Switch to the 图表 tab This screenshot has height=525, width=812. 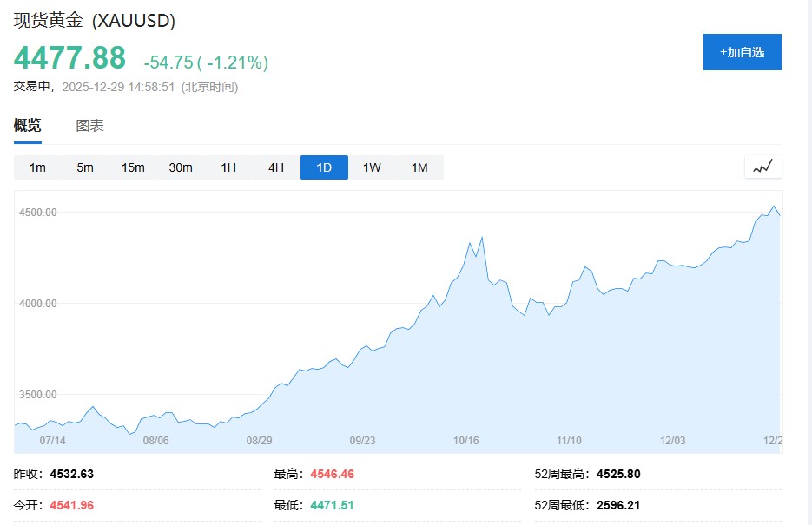89,126
